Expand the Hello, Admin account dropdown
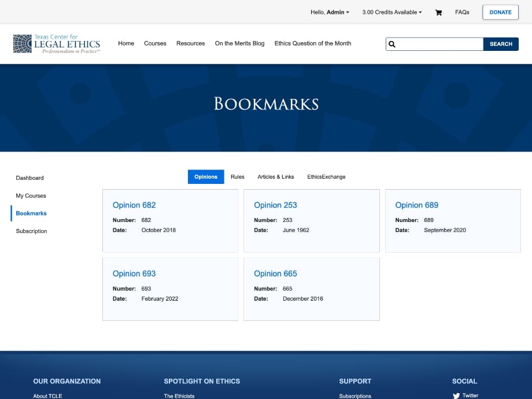 click(330, 12)
